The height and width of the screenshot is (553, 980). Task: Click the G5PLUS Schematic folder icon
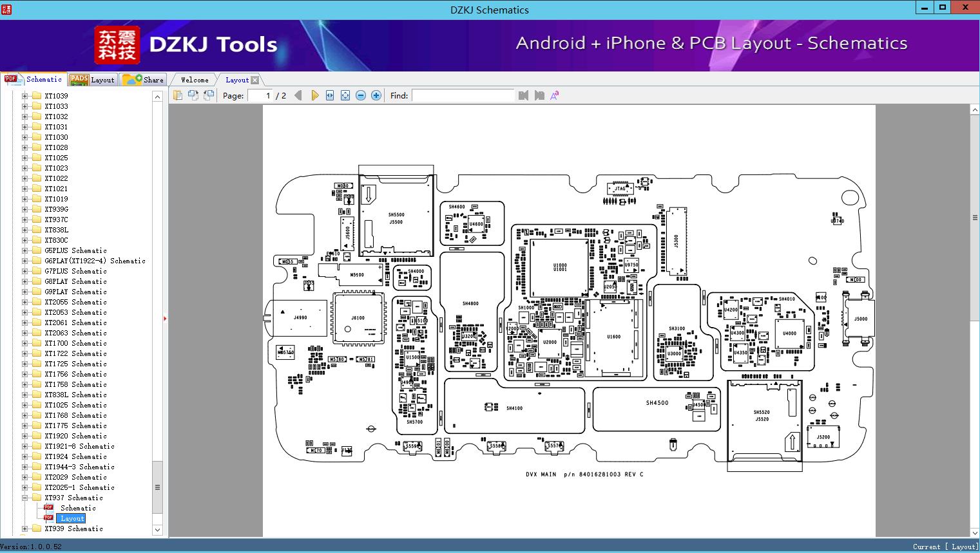point(37,250)
